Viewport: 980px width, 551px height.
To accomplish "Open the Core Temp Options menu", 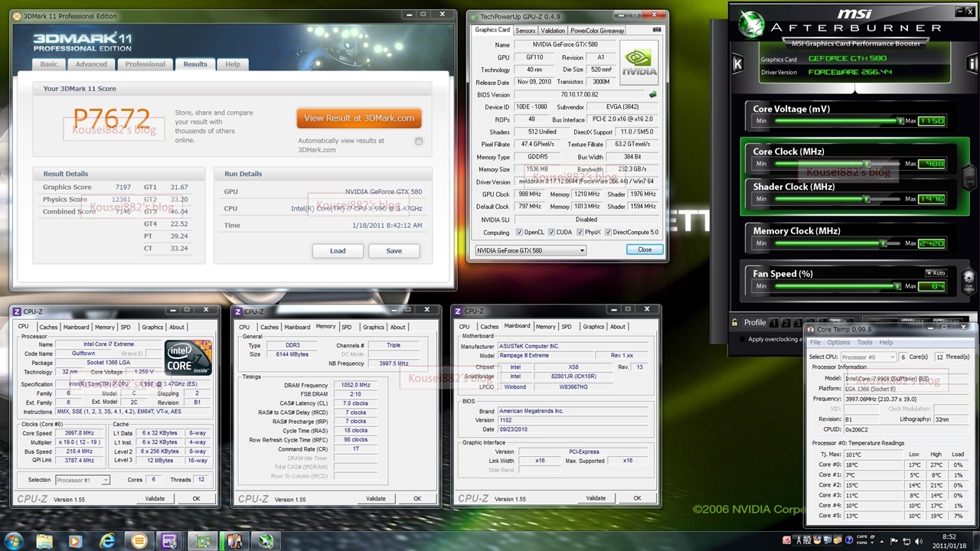I will 838,342.
